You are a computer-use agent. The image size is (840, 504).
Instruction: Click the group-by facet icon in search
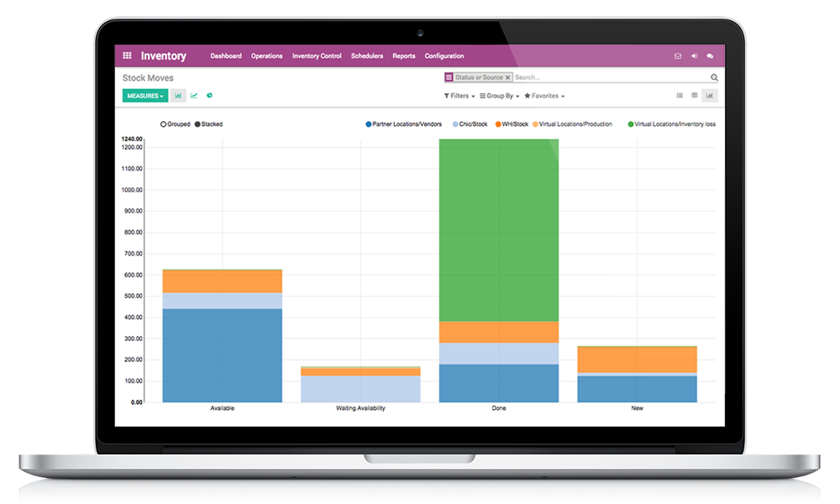point(449,77)
